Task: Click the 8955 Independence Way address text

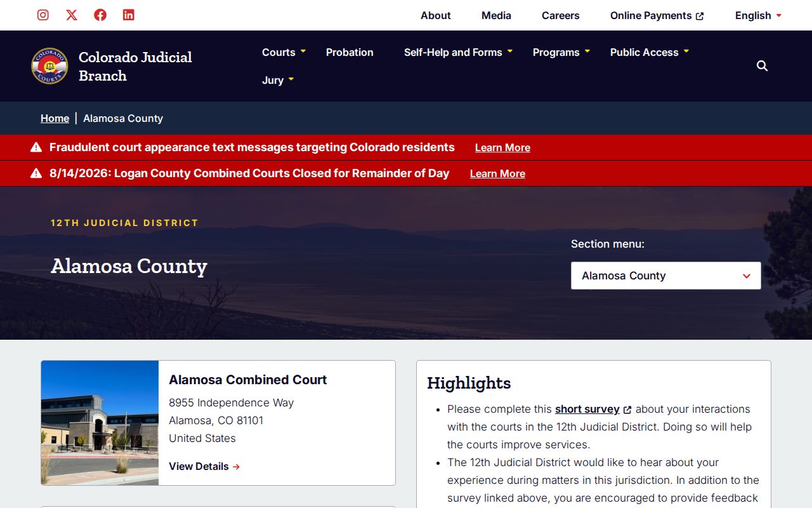Action: click(232, 403)
